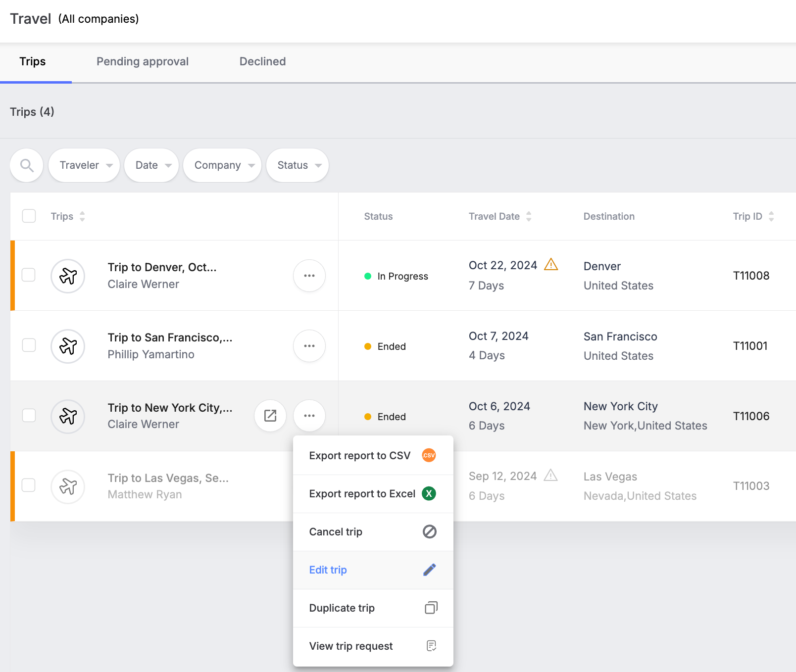
Task: Click the Las Vegas destination cell
Action: click(640, 486)
